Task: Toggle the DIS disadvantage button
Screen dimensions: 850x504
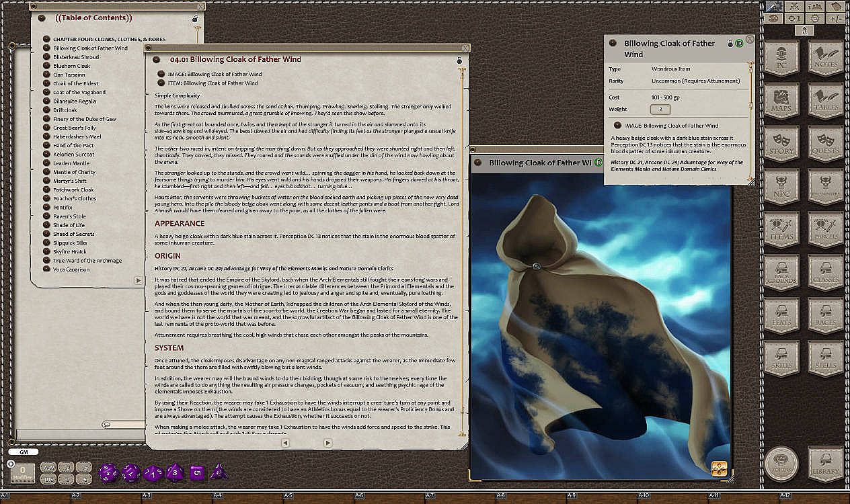Action: pyautogui.click(x=48, y=479)
